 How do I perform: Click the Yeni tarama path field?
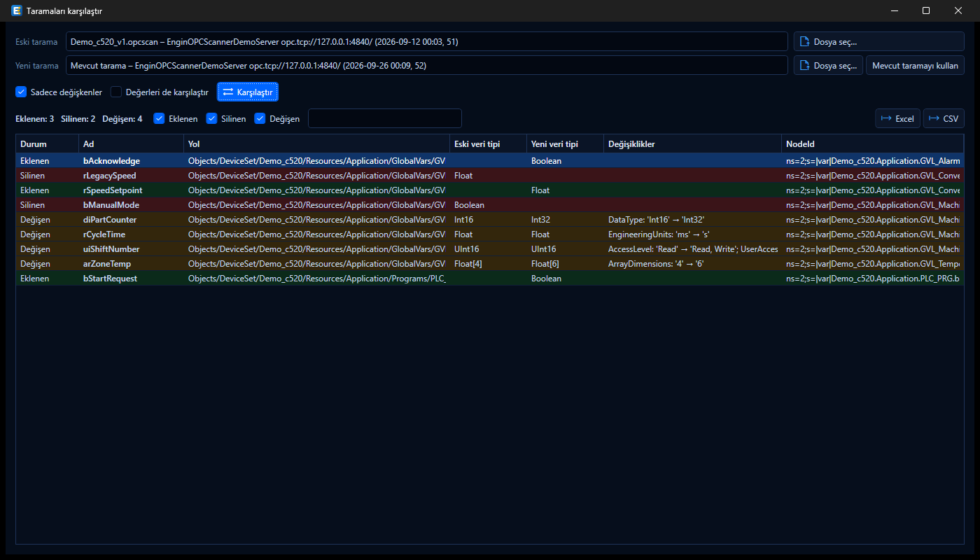point(427,66)
